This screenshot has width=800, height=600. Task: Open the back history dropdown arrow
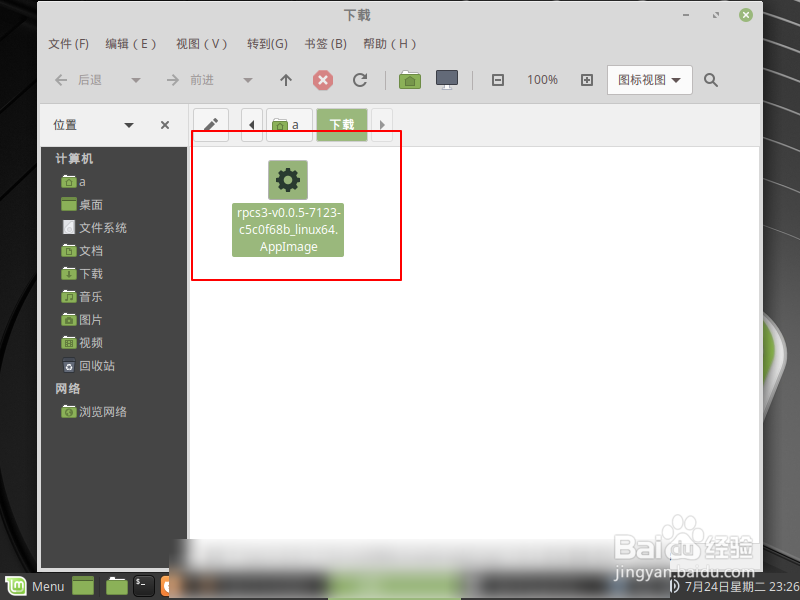point(136,80)
